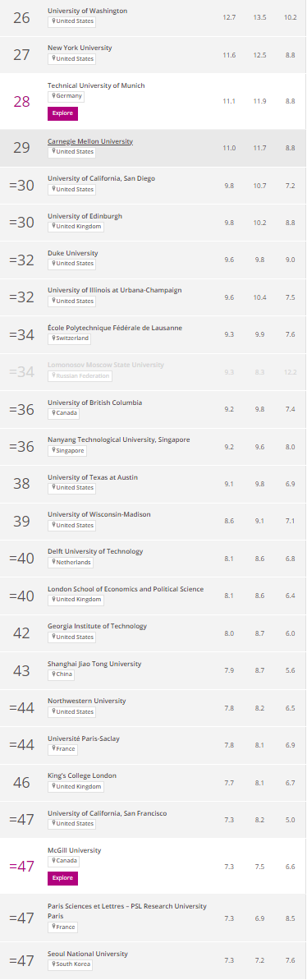Select the United Kingdom tag under University of Edinburgh
Image resolution: width=307 pixels, height=980 pixels.
(76, 227)
